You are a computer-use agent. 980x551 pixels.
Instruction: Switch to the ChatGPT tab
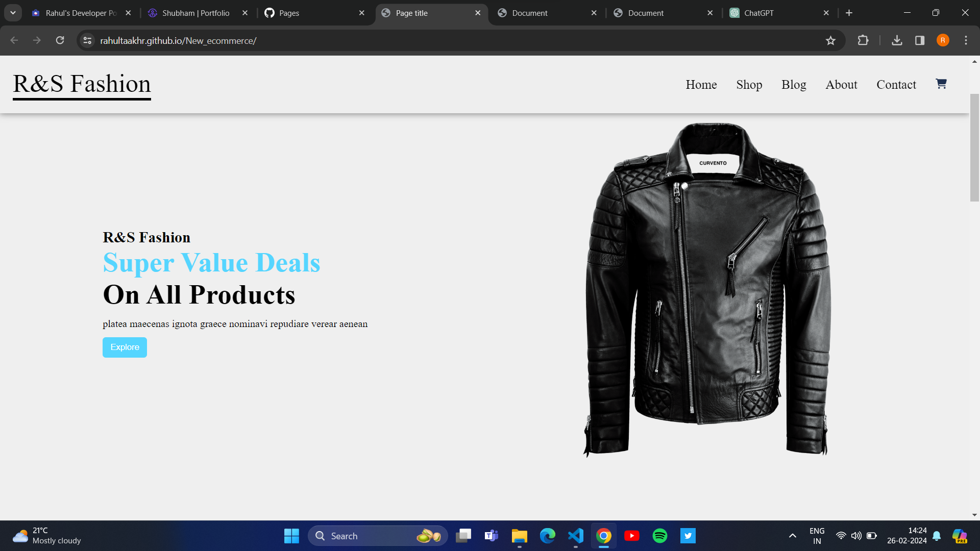tap(759, 13)
